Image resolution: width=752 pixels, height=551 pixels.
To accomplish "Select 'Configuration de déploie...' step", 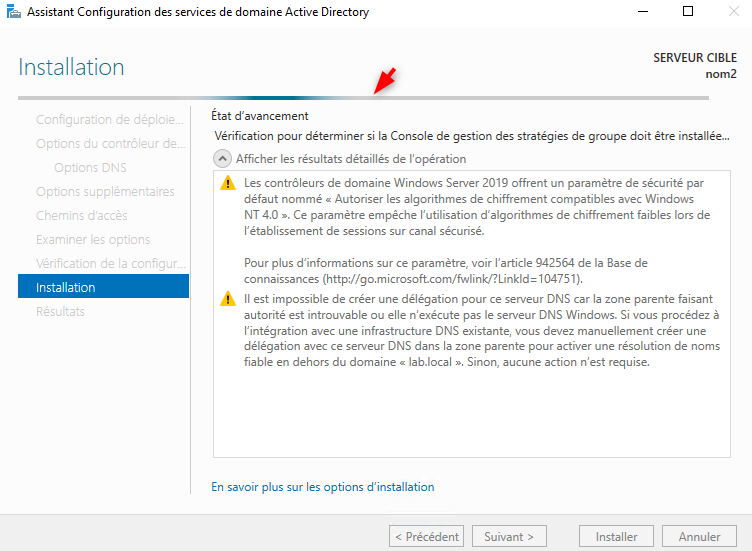I will click(x=110, y=119).
